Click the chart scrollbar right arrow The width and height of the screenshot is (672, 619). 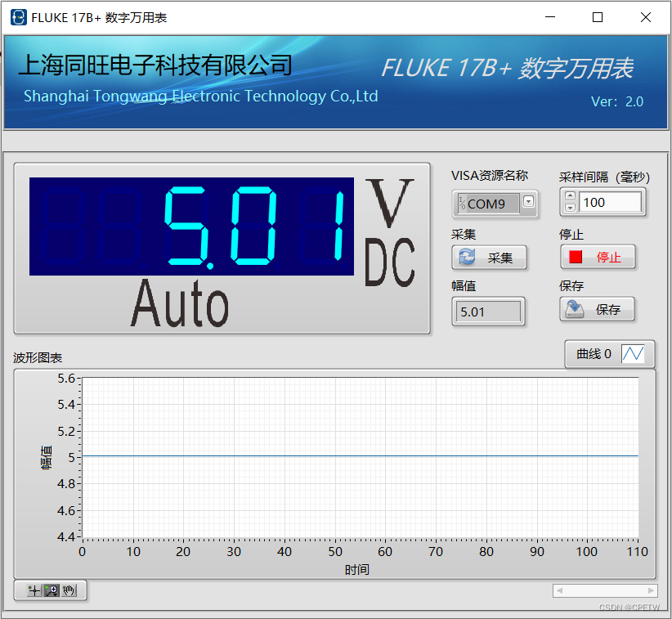[651, 590]
